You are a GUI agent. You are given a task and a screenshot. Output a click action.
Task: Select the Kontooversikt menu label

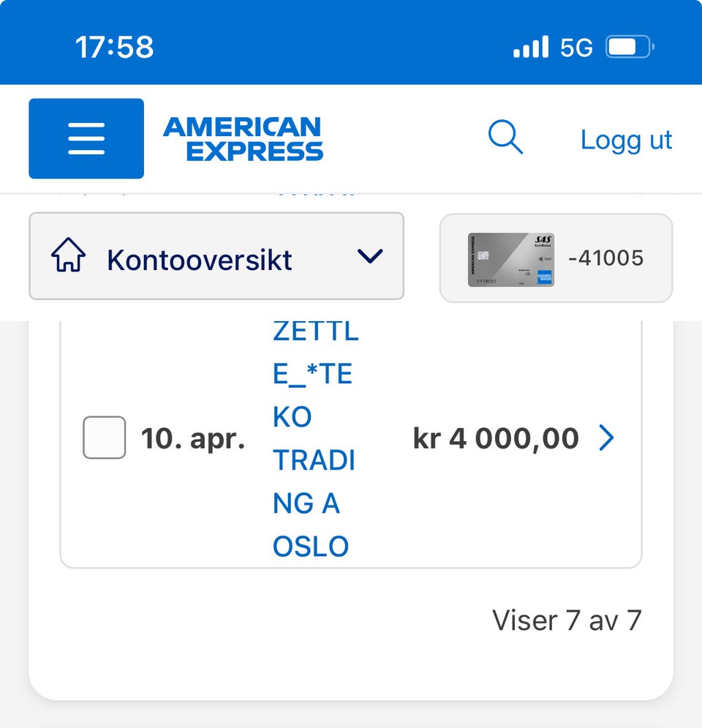(199, 260)
